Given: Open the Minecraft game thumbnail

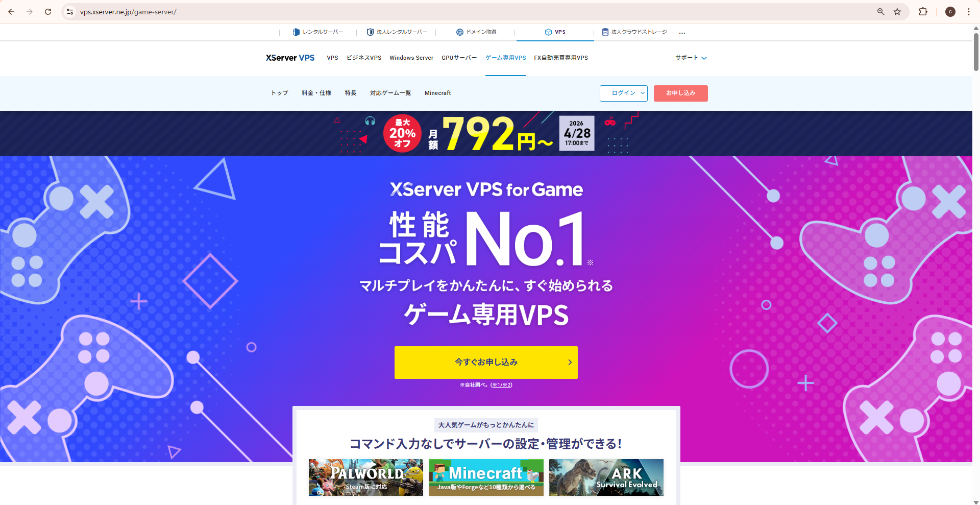Looking at the screenshot, I should tap(486, 477).
